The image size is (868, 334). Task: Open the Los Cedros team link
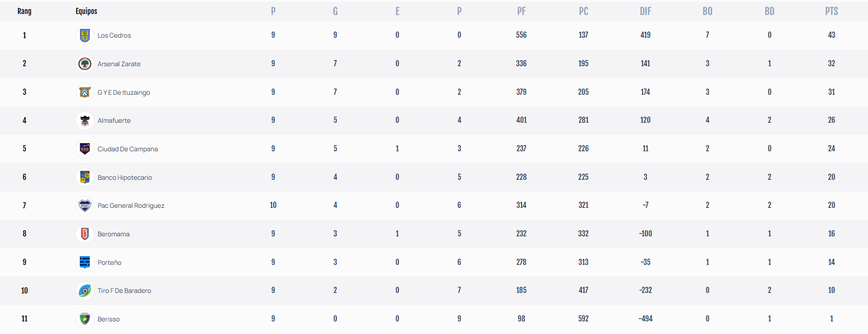[114, 35]
